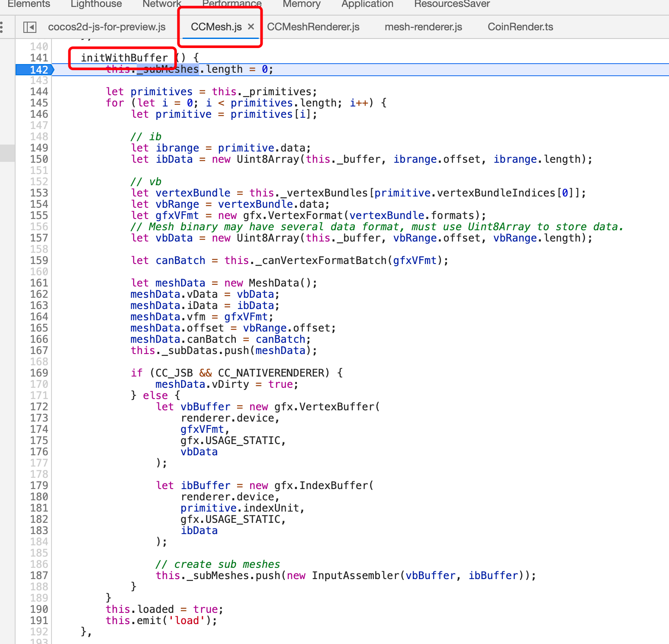Click 'this.loaded' on line 190
669x644 pixels.
(140, 609)
